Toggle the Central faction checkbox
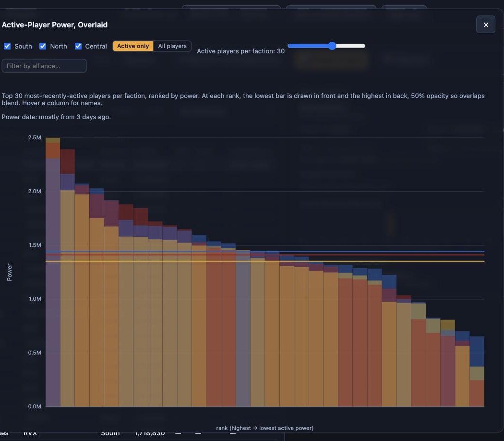 tap(78, 46)
